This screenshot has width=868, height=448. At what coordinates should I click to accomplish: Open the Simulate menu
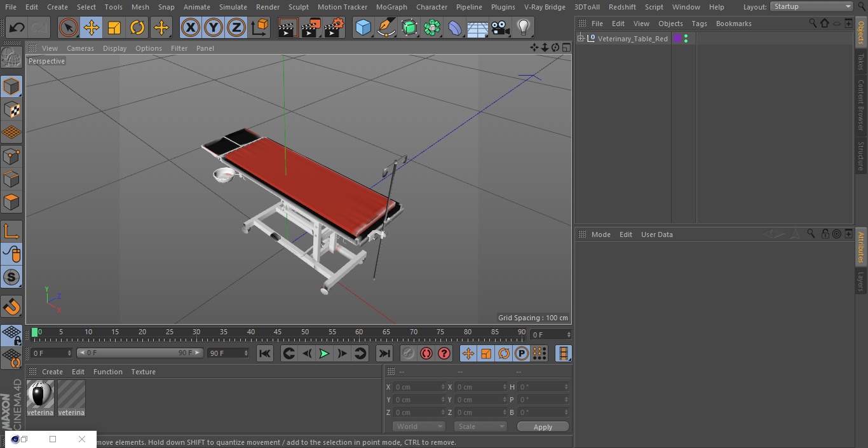pyautogui.click(x=233, y=7)
